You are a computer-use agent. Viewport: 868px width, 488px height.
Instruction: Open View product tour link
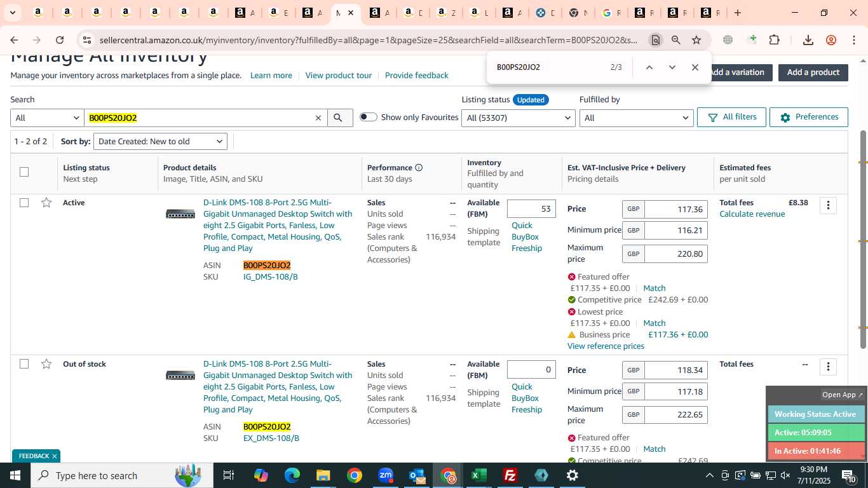tap(339, 75)
